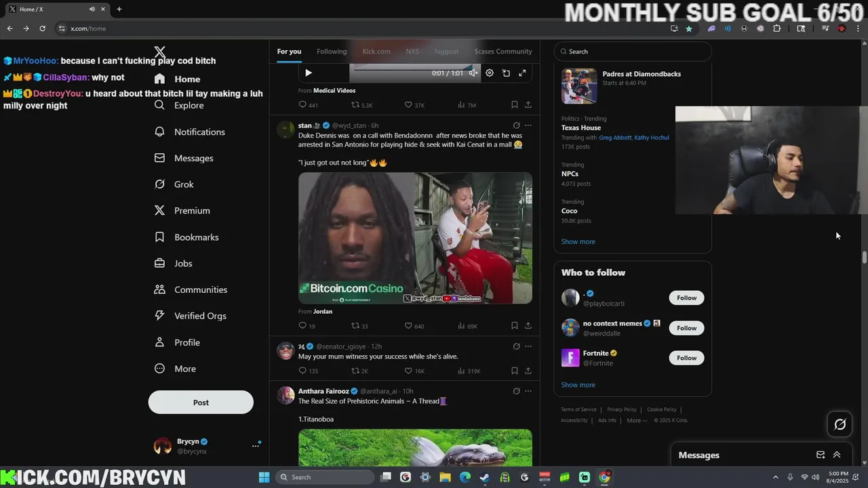
Task: Click the X logo in the sidebar
Action: [160, 52]
